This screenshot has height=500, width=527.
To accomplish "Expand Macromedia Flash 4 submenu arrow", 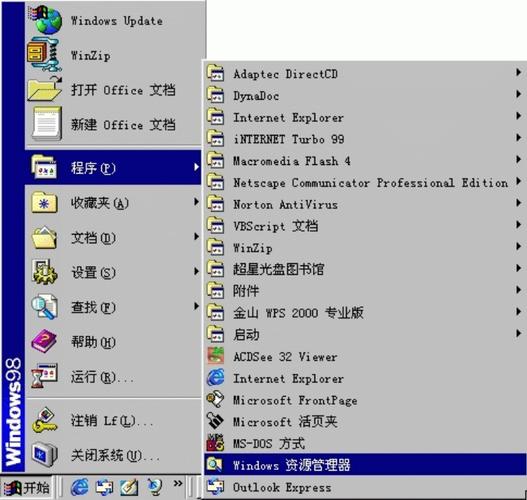I will tap(518, 159).
